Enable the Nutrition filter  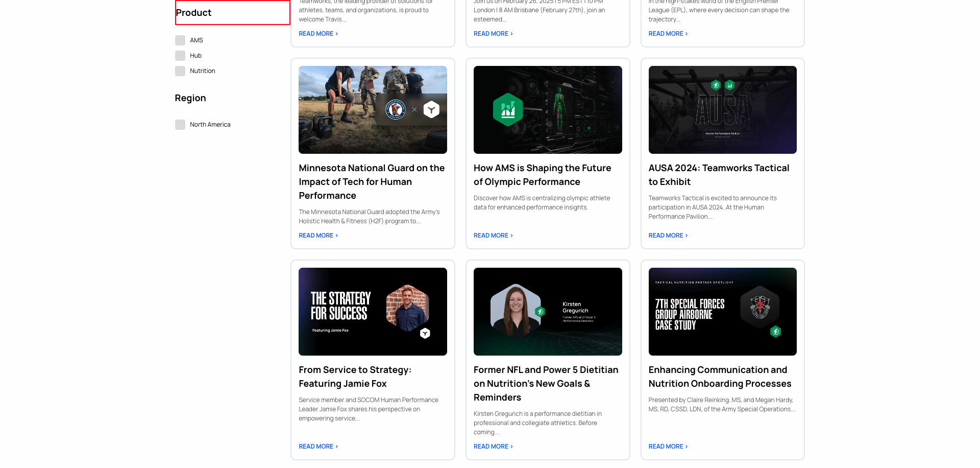(180, 71)
